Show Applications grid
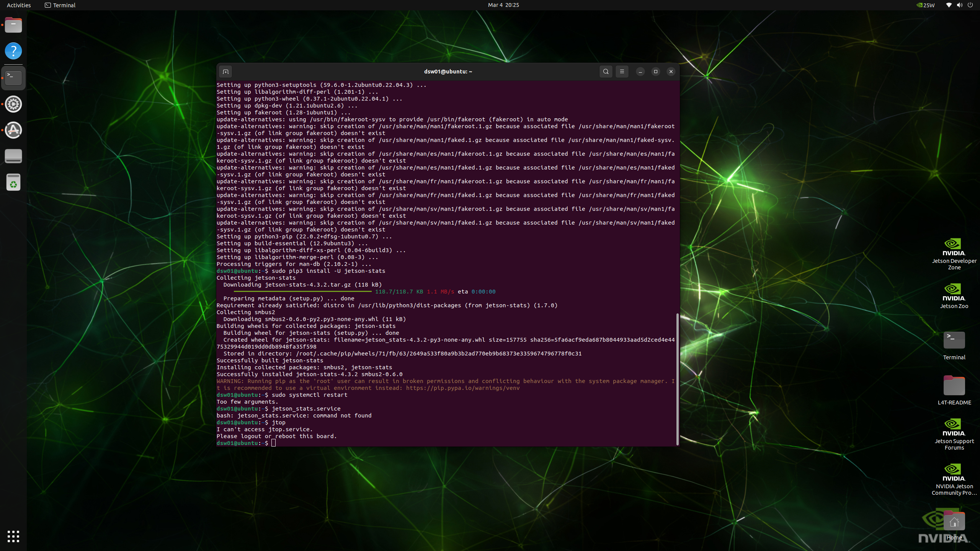 (13, 536)
